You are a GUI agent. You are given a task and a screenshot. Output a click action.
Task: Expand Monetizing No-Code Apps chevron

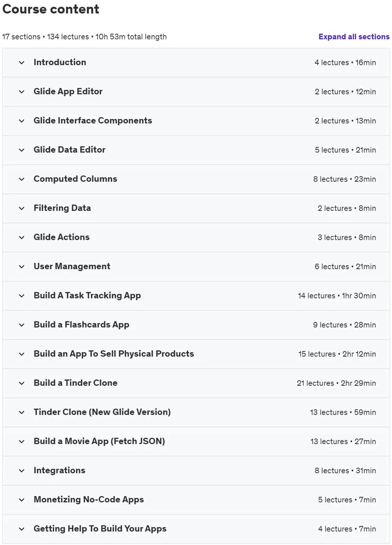pyautogui.click(x=22, y=500)
